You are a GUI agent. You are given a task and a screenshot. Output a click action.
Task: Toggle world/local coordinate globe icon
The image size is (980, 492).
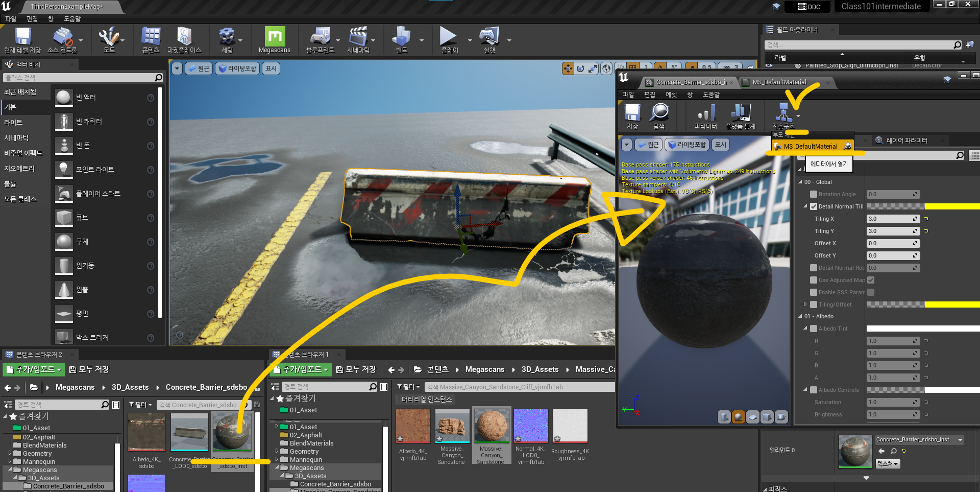click(606, 68)
